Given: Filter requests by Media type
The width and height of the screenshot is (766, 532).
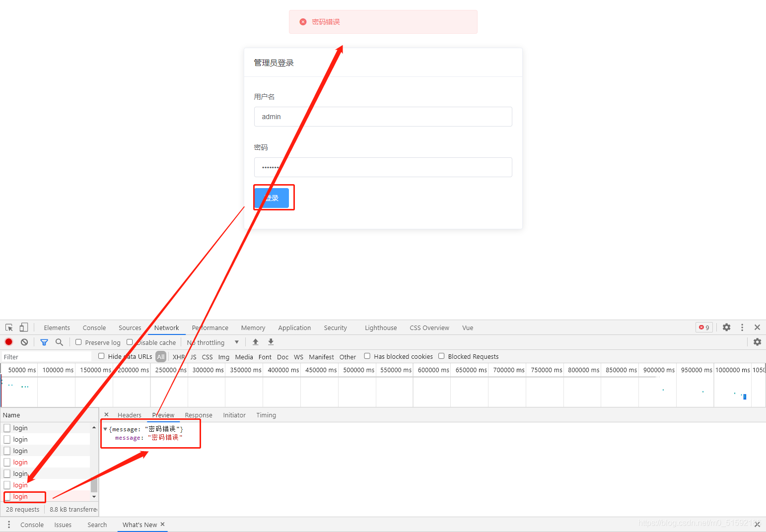Looking at the screenshot, I should click(x=244, y=357).
